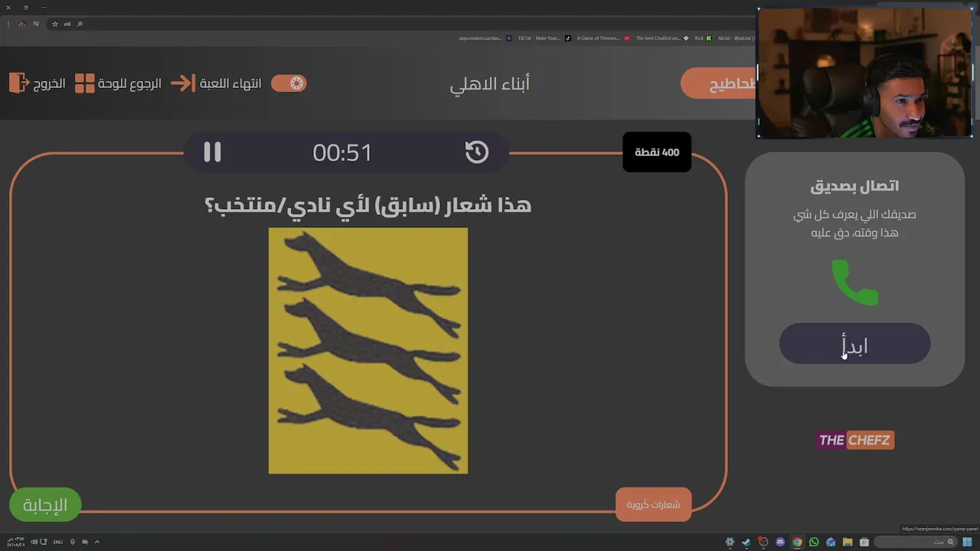Image resolution: width=980 pixels, height=551 pixels.
Task: Open the Windows Start menu
Action: [x=968, y=542]
